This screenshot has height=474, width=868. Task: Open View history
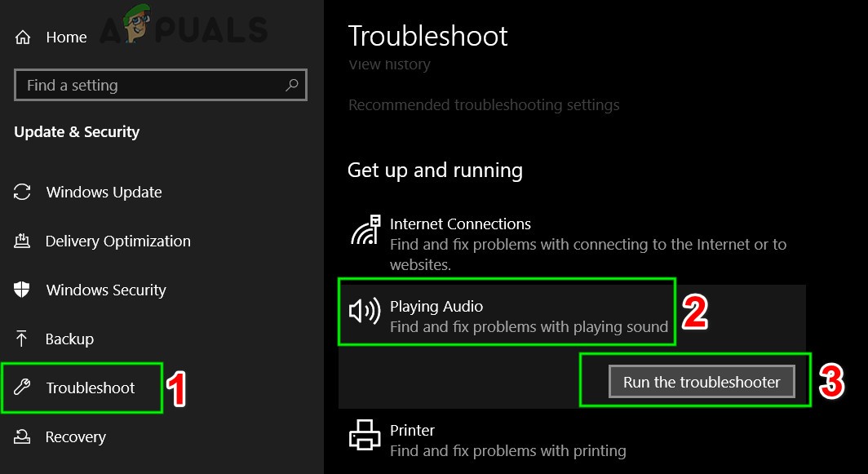(x=389, y=64)
